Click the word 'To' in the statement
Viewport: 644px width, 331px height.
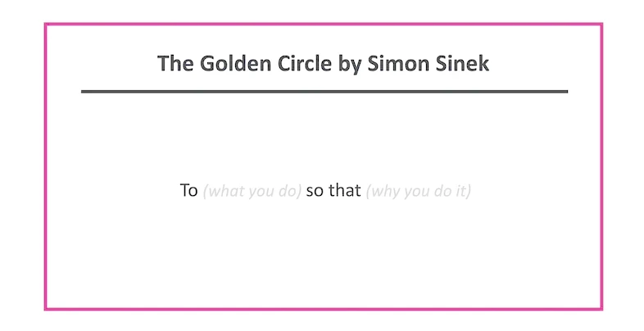(189, 191)
